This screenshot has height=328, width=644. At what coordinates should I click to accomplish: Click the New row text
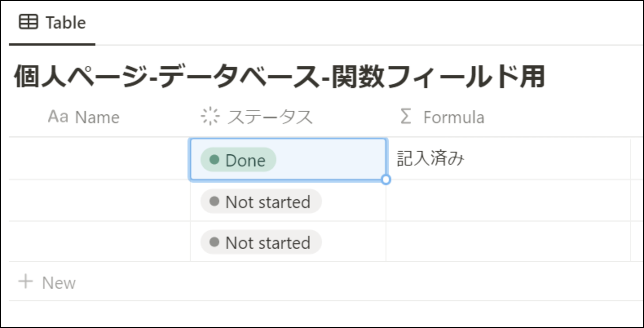(59, 283)
